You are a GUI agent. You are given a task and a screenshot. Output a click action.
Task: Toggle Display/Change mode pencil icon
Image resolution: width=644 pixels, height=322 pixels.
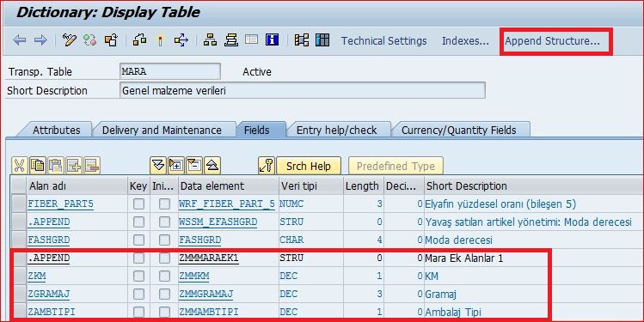pyautogui.click(x=70, y=40)
